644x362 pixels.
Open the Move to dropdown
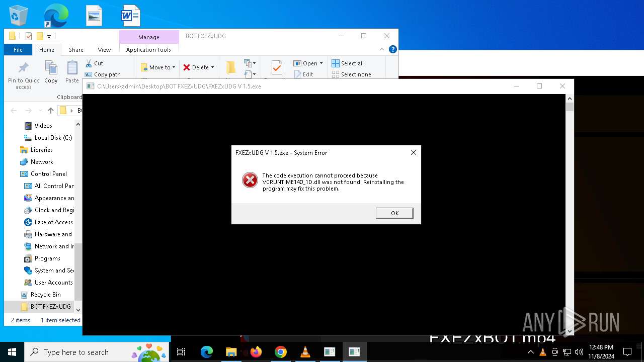pyautogui.click(x=158, y=67)
